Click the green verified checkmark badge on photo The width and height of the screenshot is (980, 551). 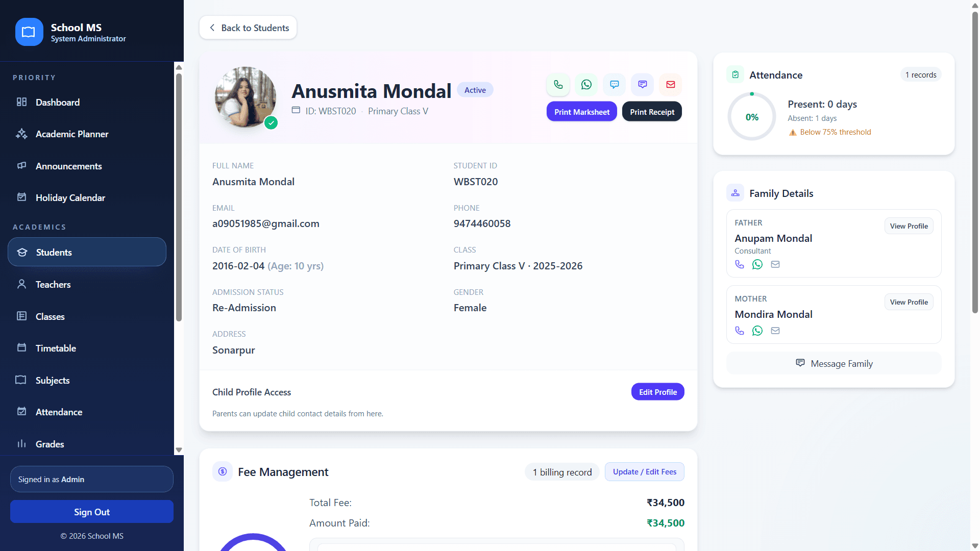click(x=271, y=122)
